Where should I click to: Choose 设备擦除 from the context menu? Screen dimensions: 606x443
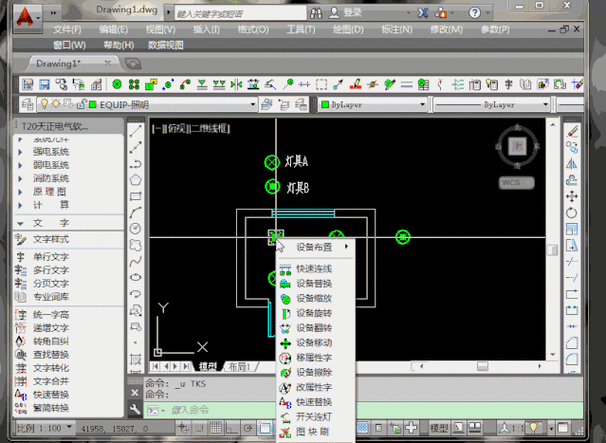pos(315,372)
